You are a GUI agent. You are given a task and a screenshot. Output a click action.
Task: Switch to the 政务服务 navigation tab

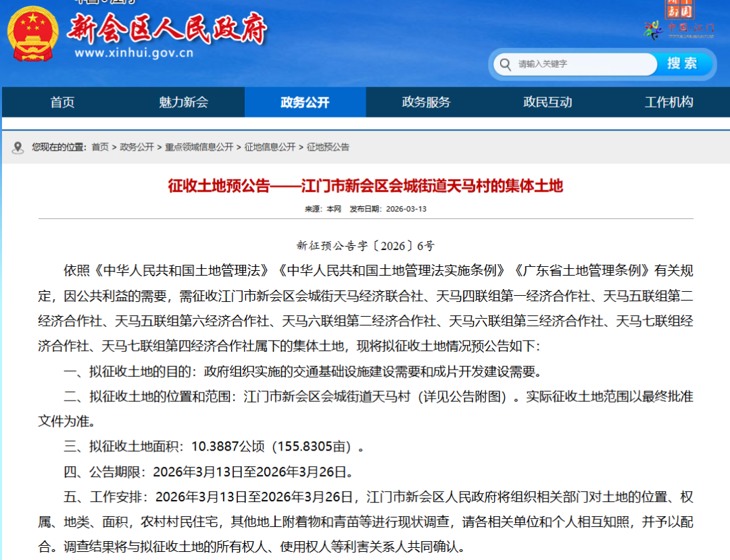(426, 102)
